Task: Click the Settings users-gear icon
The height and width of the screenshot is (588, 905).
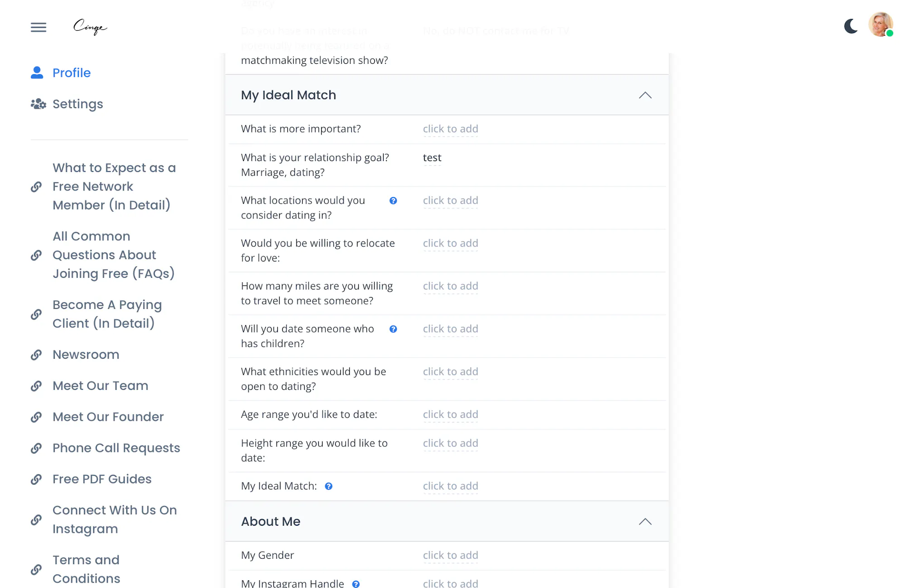Action: (38, 104)
